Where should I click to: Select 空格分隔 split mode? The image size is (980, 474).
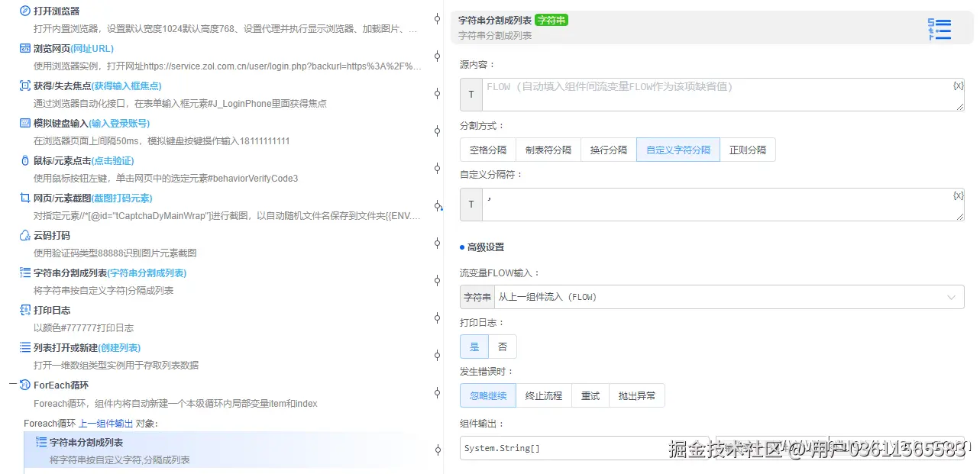[488, 150]
